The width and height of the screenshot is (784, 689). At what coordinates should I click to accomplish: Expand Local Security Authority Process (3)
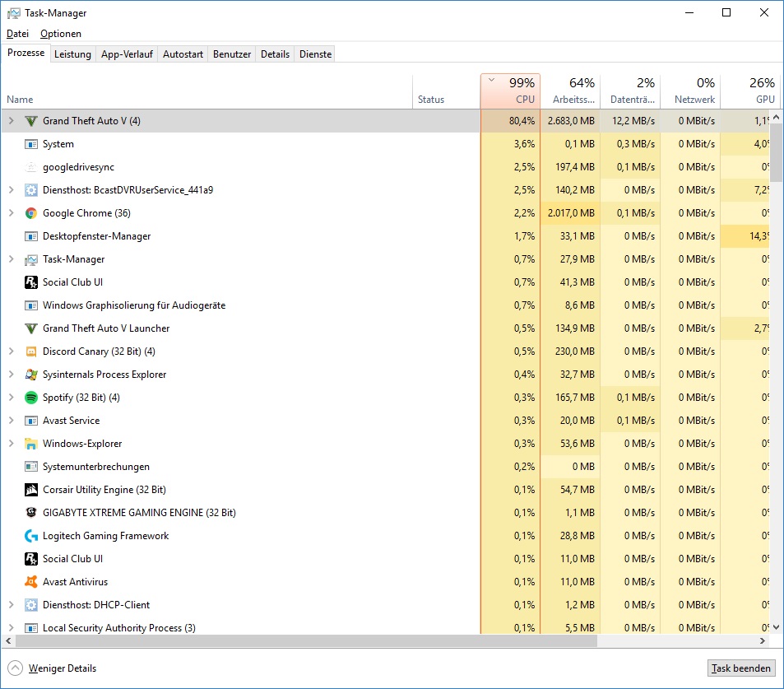tap(11, 627)
